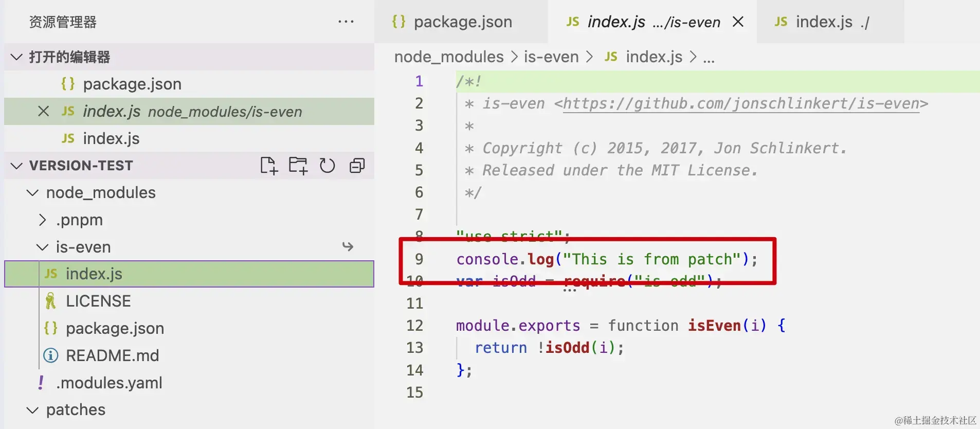Open the README.md file
The image size is (980, 429).
pyautogui.click(x=189, y=355)
